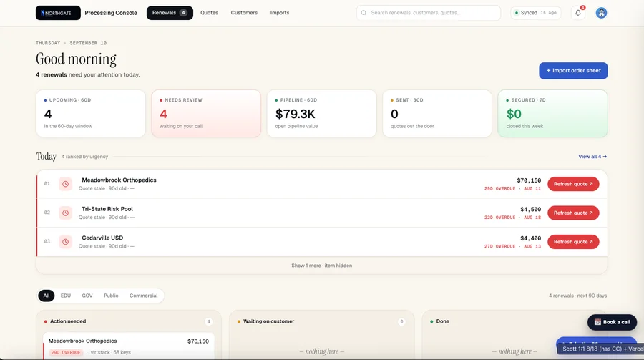Click the Action needed count badge

click(209, 321)
